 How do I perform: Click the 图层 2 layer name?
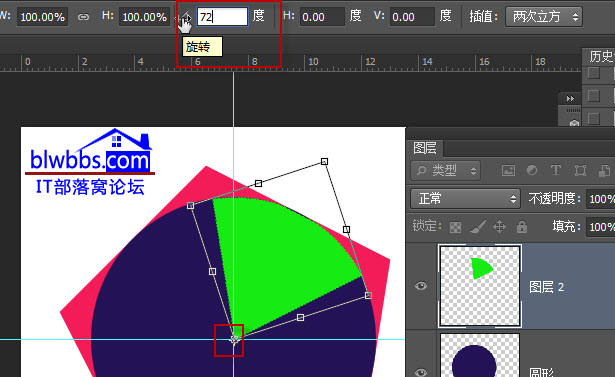click(546, 287)
